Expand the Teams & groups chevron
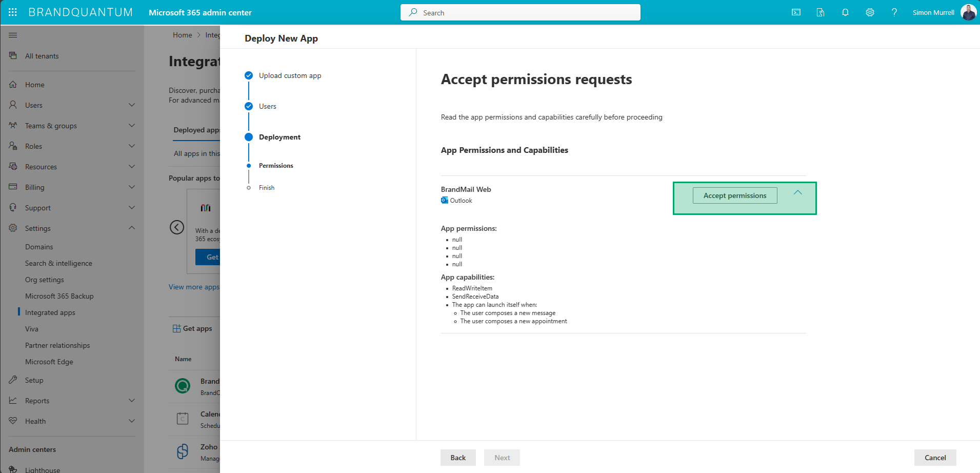The width and height of the screenshot is (980, 473). 132,125
